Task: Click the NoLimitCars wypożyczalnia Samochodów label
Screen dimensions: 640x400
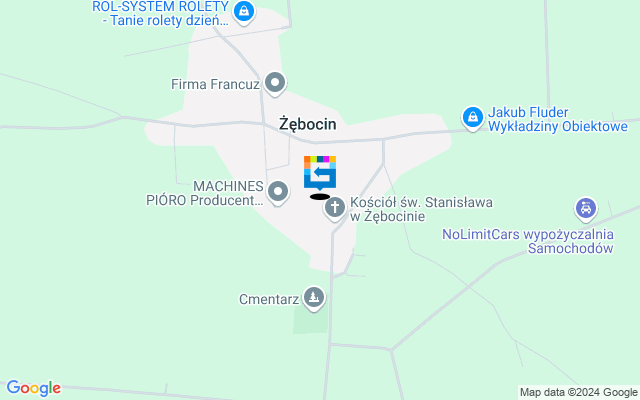Action: pos(528,241)
